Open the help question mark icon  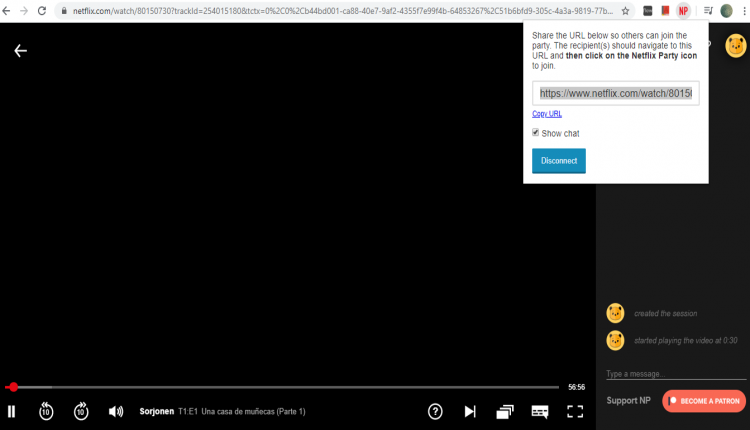(435, 411)
